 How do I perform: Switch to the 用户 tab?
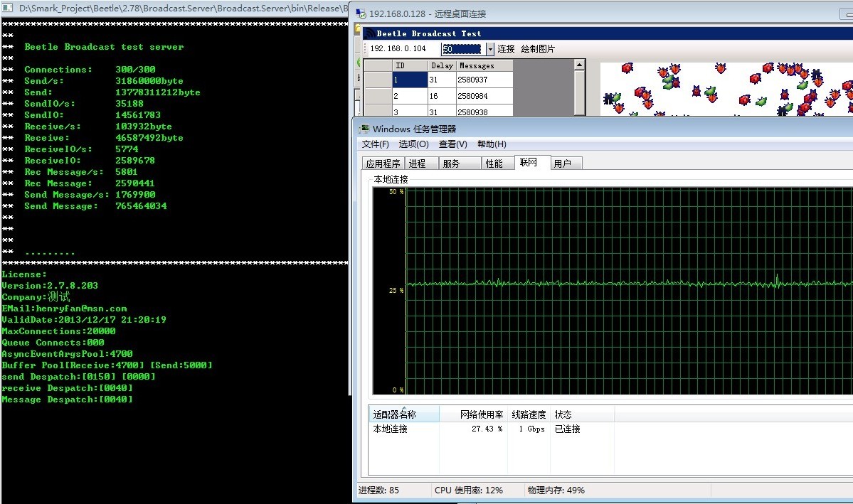pos(563,163)
